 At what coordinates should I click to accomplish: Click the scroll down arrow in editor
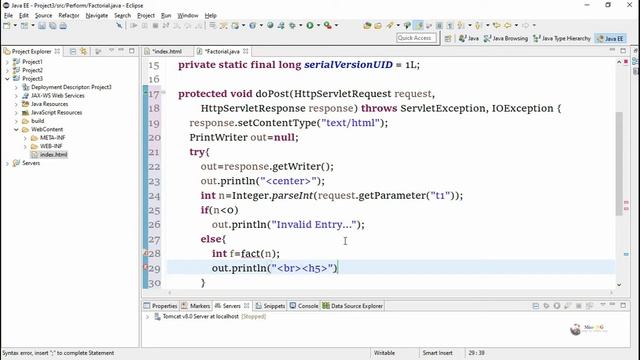click(619, 284)
